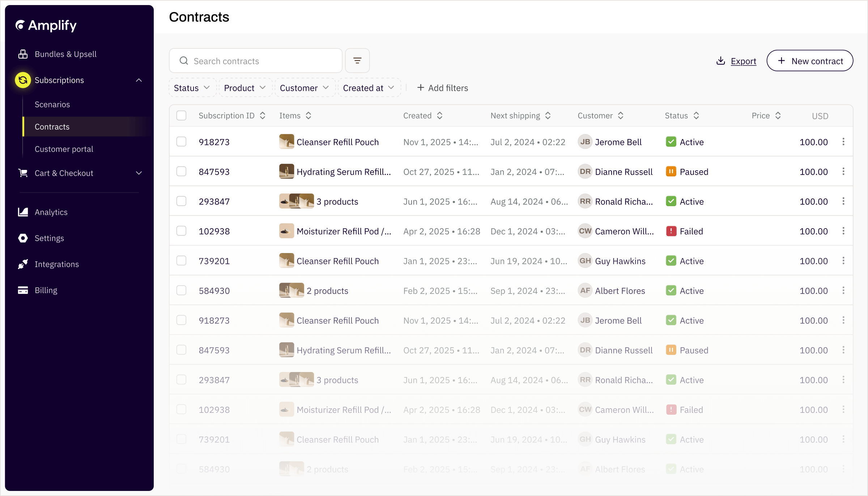Click the 3 products thumbnail for Ronald Richards
The height and width of the screenshot is (496, 868).
(296, 201)
